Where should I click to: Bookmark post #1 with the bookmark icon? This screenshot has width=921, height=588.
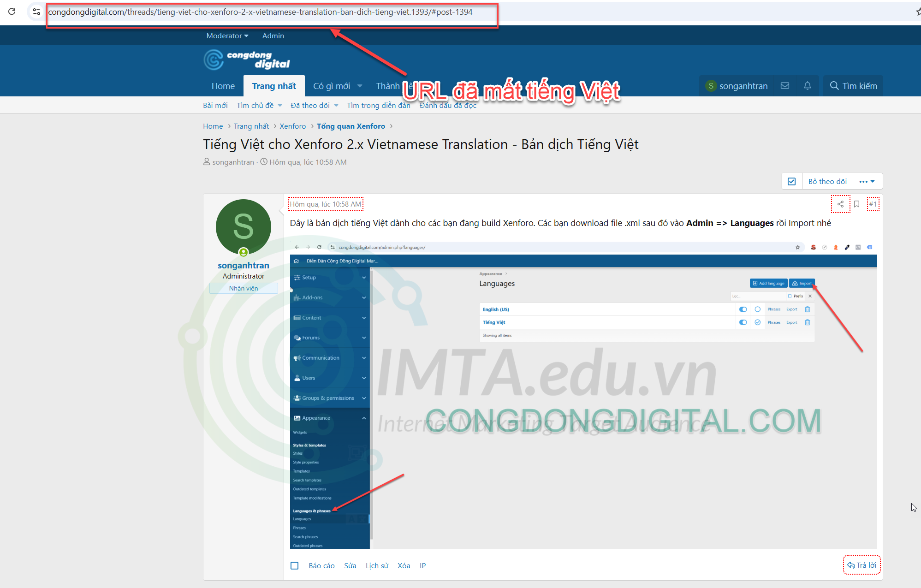tap(856, 204)
